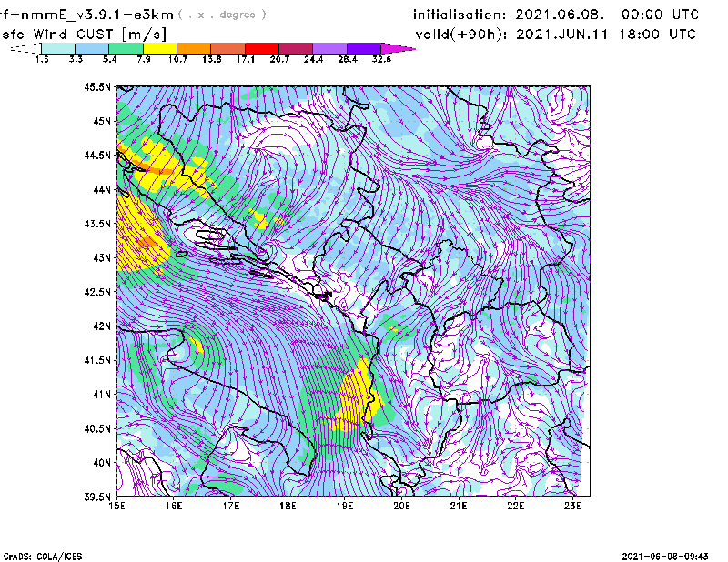This screenshot has width=728, height=562.
Task: Click the light blue 3.3–5.4 legend swatch
Action: (92, 48)
